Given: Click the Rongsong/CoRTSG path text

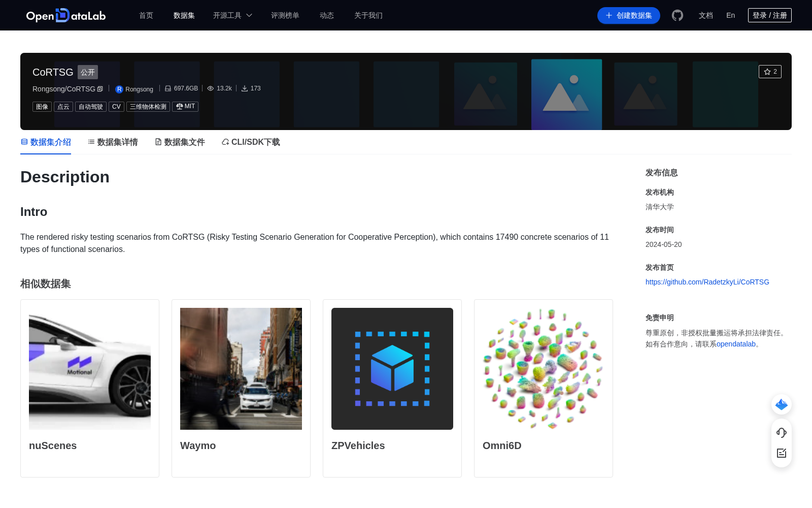Looking at the screenshot, I should [x=64, y=89].
